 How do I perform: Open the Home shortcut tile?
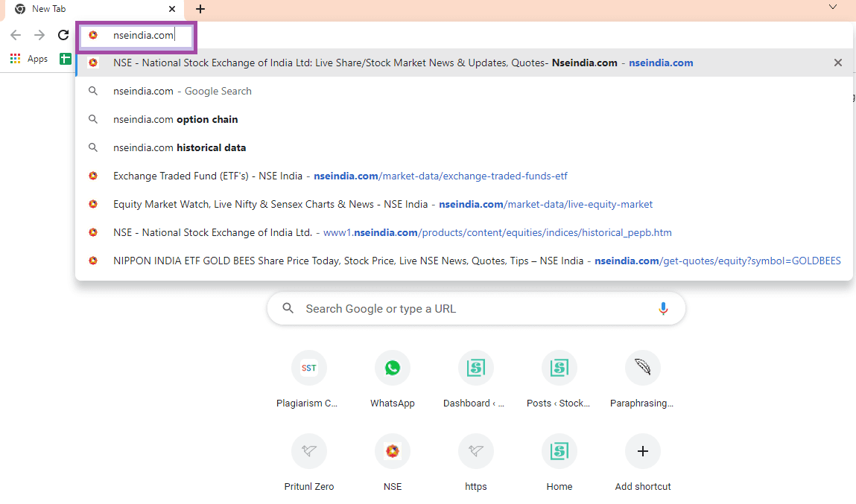pos(559,463)
